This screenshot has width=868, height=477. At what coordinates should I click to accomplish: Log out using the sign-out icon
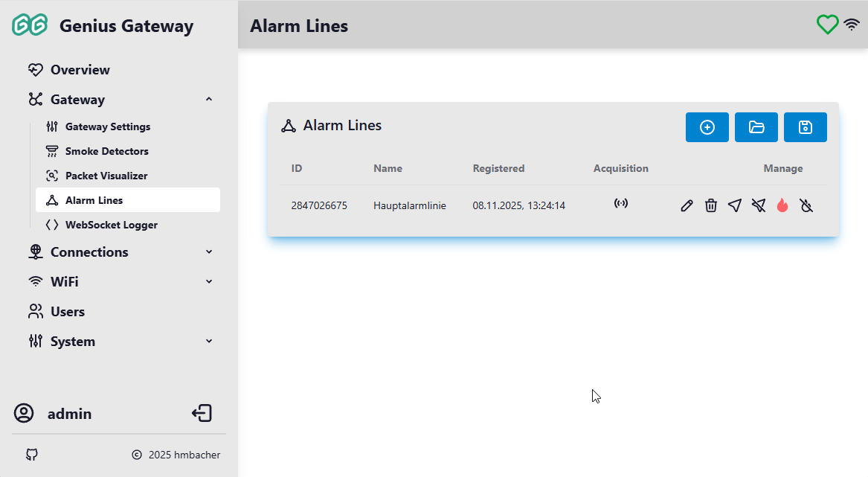pyautogui.click(x=202, y=414)
